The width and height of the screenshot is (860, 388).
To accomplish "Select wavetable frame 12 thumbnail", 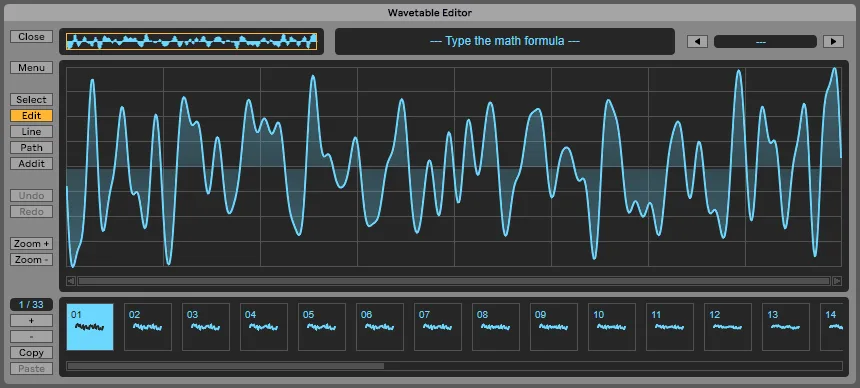I will [728, 327].
